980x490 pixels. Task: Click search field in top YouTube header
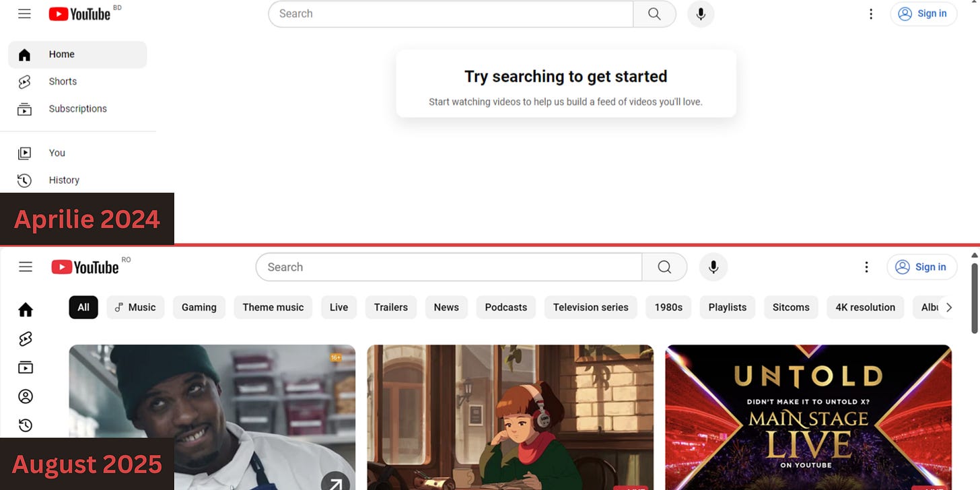click(x=450, y=13)
